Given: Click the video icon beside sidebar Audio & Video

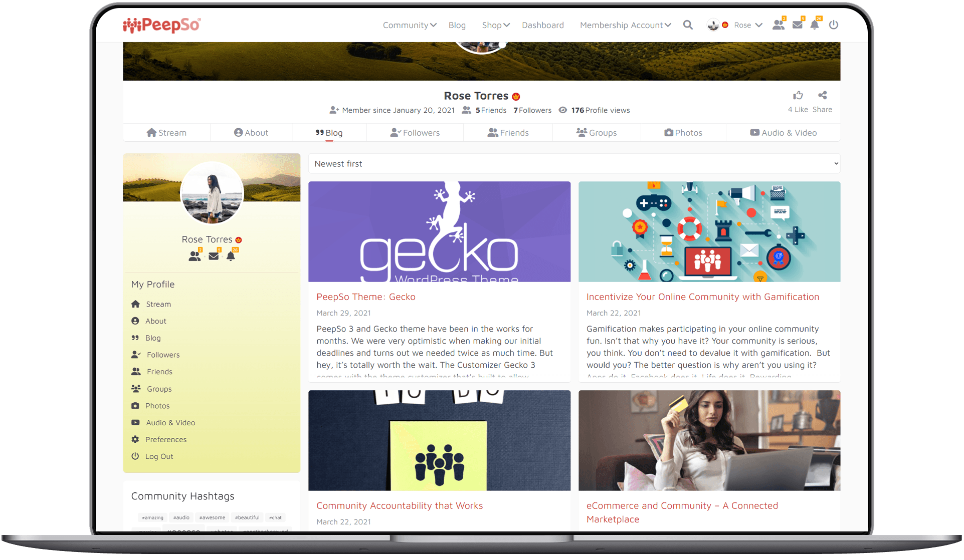Looking at the screenshot, I should click(x=135, y=423).
